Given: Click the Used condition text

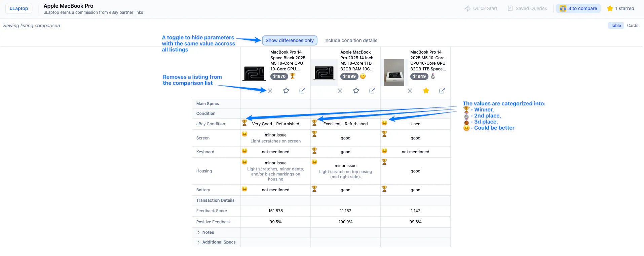Looking at the screenshot, I should tap(416, 124).
